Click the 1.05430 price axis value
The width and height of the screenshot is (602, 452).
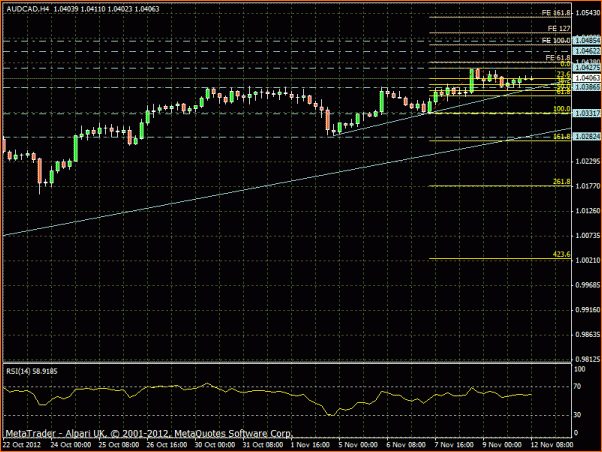coord(587,13)
